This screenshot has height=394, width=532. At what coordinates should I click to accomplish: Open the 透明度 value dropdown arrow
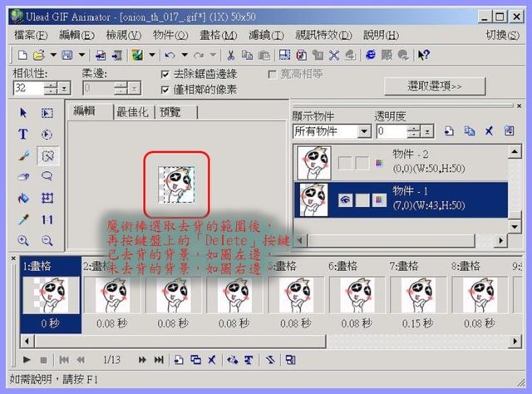tap(427, 131)
